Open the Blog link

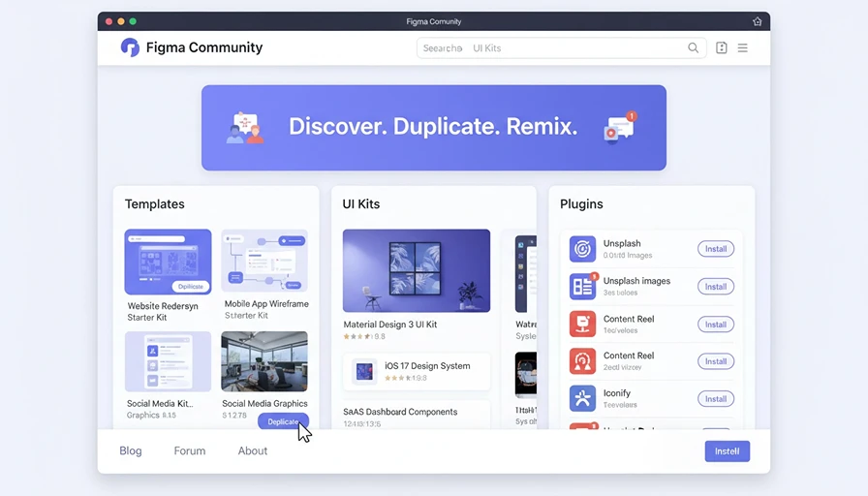click(131, 450)
